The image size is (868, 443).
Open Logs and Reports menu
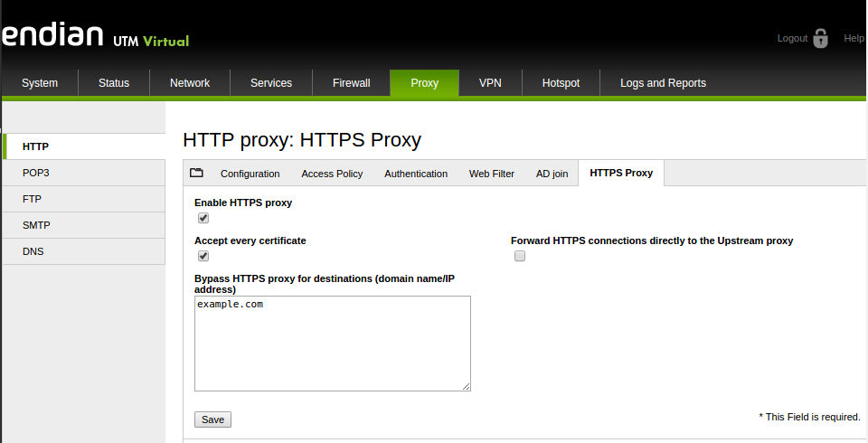click(663, 83)
